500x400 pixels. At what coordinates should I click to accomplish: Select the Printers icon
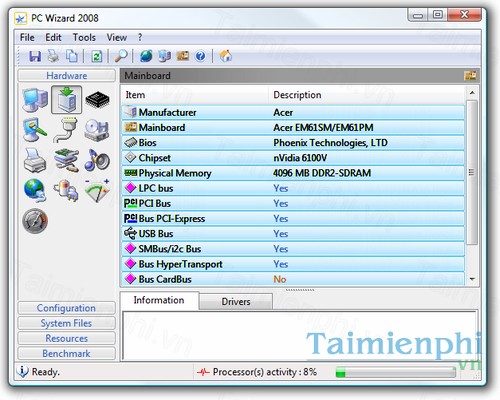(x=35, y=160)
